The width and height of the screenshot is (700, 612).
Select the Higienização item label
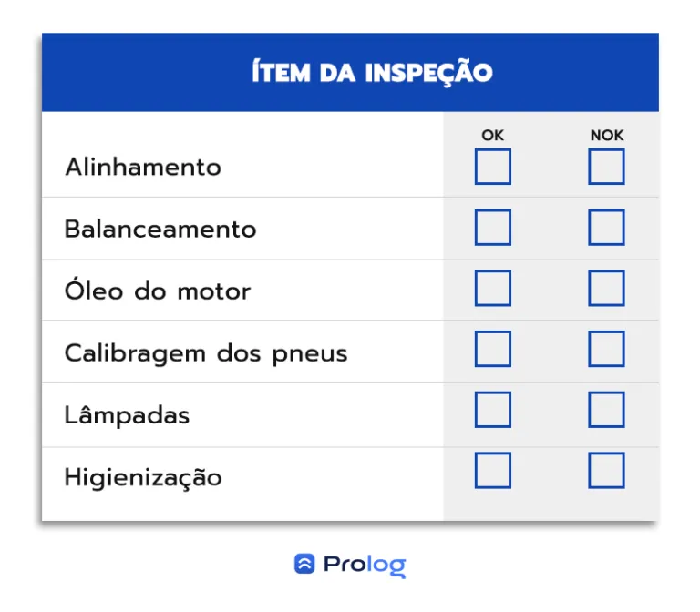(x=143, y=477)
